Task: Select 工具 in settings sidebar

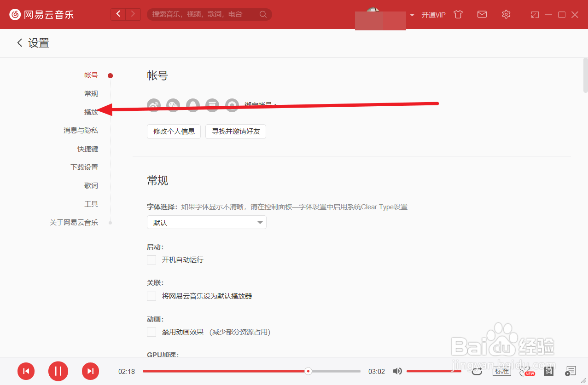Action: pos(91,204)
